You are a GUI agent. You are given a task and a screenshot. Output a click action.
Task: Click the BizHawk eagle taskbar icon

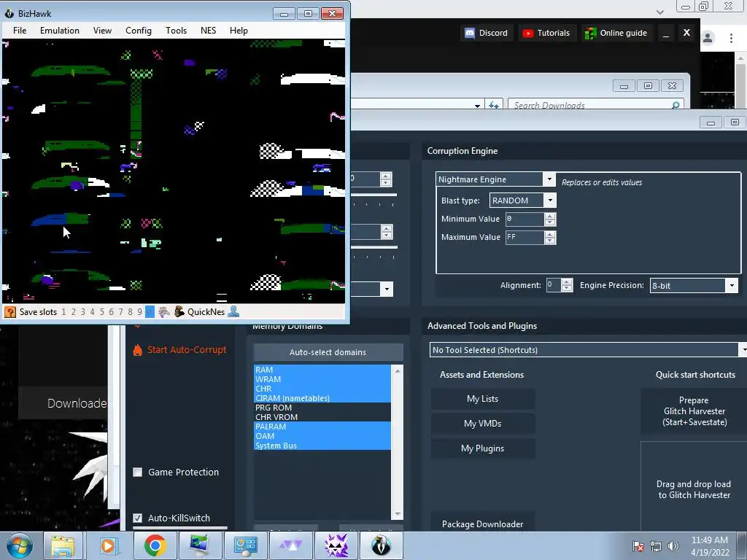click(381, 545)
